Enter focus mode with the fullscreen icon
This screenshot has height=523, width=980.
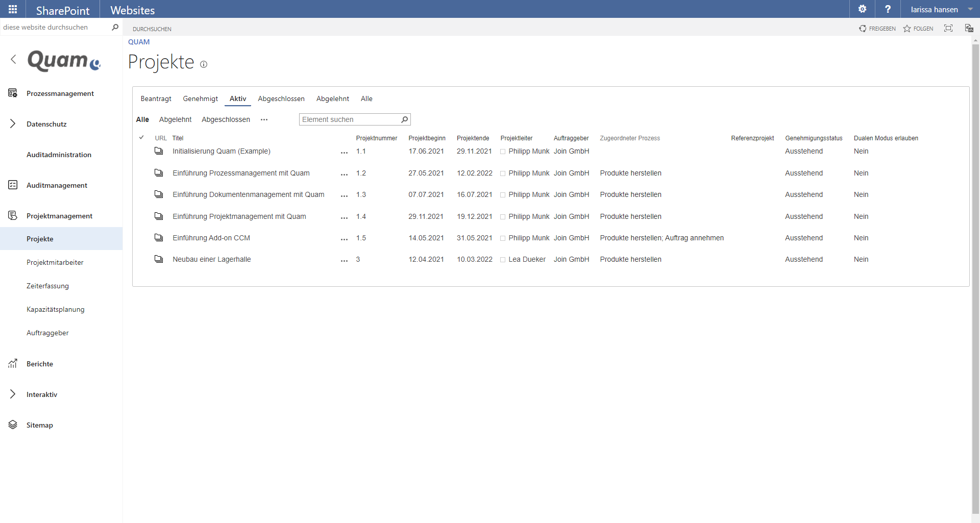click(948, 28)
